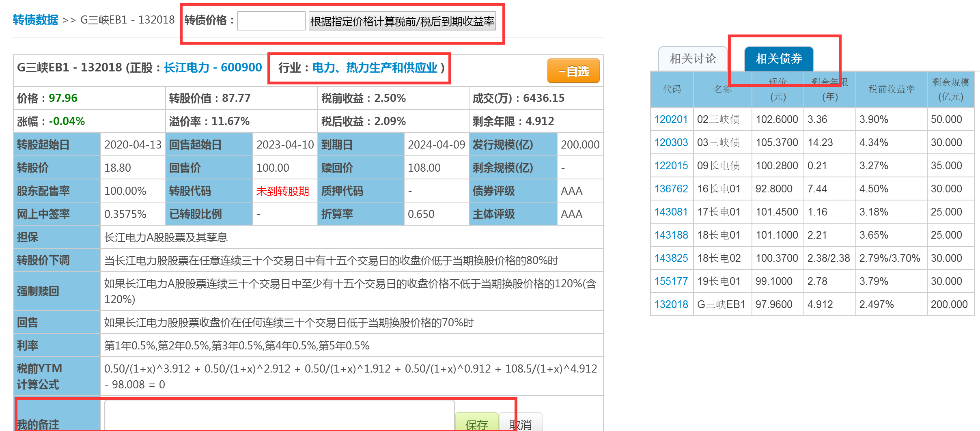Click the 取消 button beside save
Image resolution: width=980 pixels, height=431 pixels.
520,423
